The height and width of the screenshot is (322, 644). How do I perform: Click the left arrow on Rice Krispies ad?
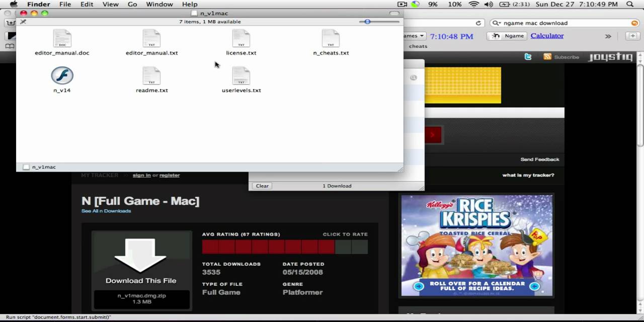[x=419, y=286]
